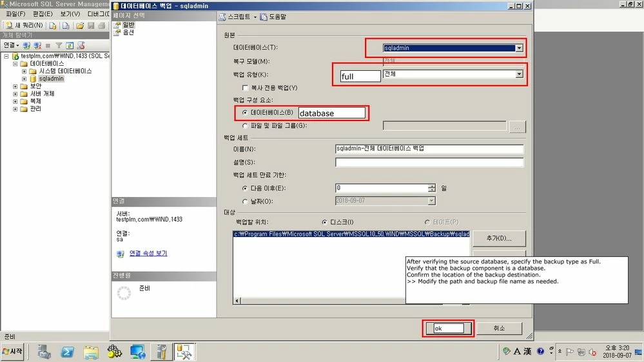Viewport: 644px width, 362px height.
Task: Click the 스크립트 script icon in dialog
Action: tap(222, 17)
